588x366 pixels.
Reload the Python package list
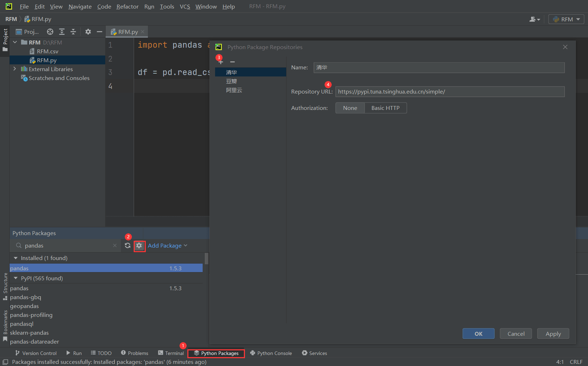coord(128,246)
